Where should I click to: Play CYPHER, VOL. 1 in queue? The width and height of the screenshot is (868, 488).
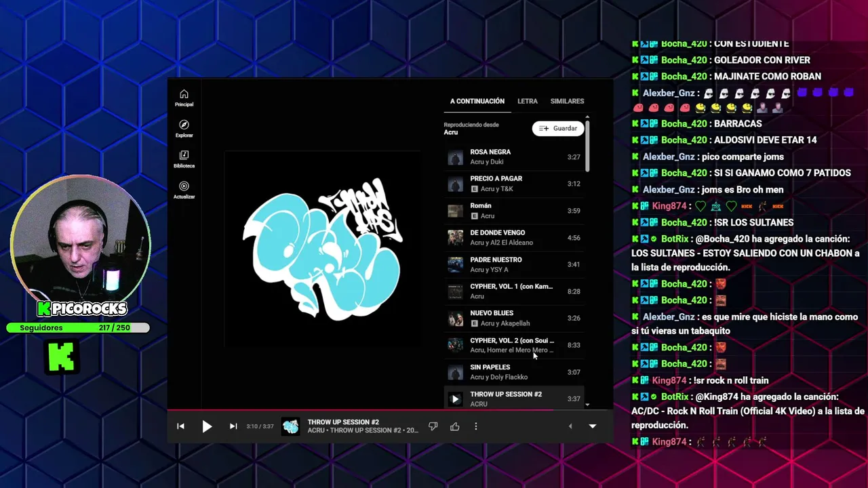tap(513, 291)
